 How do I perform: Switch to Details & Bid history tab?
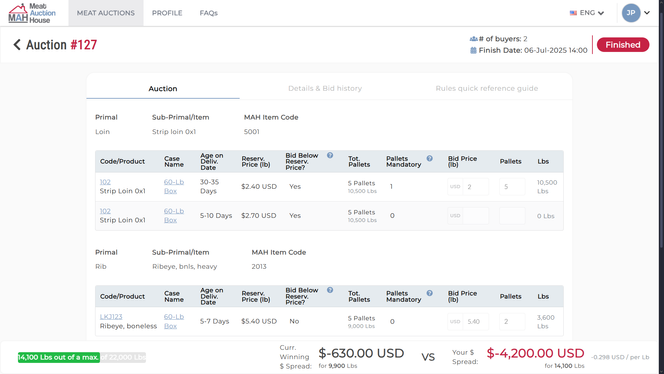coord(325,88)
